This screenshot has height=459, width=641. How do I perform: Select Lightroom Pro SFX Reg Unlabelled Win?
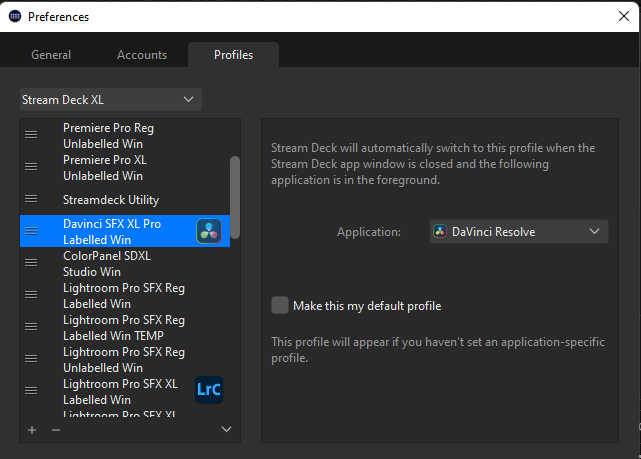pyautogui.click(x=124, y=359)
